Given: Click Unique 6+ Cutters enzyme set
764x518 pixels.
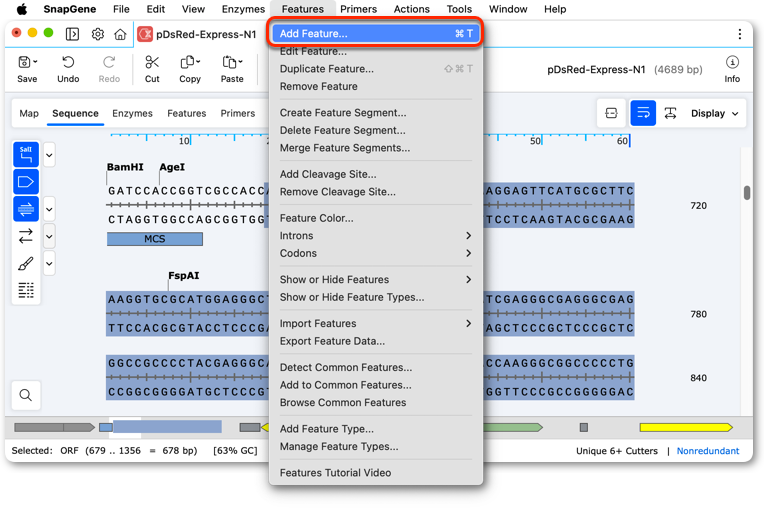Looking at the screenshot, I should [x=616, y=451].
